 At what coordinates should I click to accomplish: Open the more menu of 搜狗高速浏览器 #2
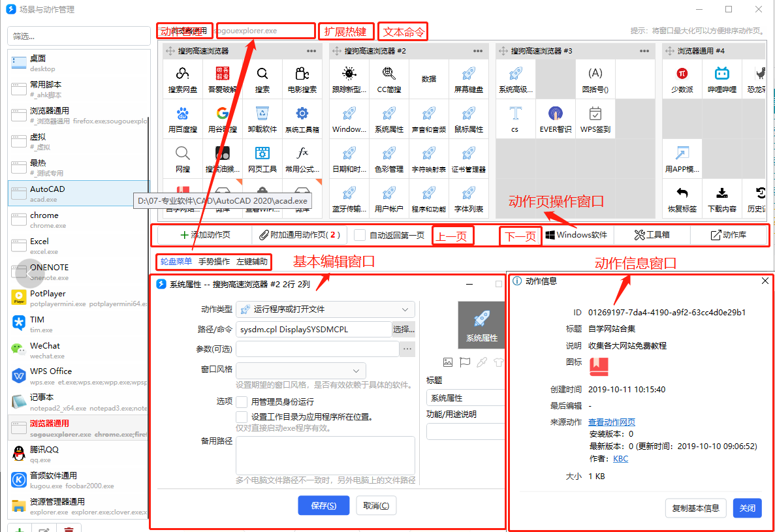point(478,51)
